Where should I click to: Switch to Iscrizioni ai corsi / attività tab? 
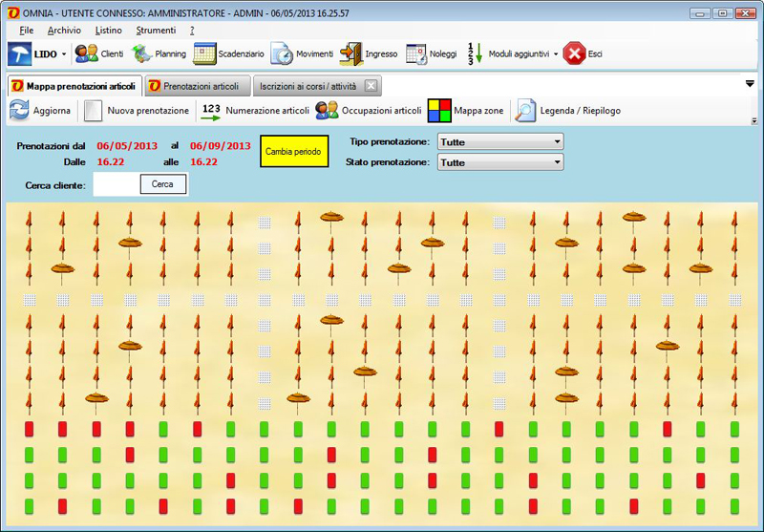[x=308, y=86]
